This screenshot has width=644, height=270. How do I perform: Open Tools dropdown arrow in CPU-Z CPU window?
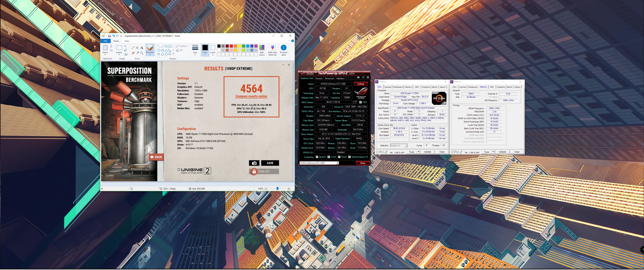click(x=418, y=152)
